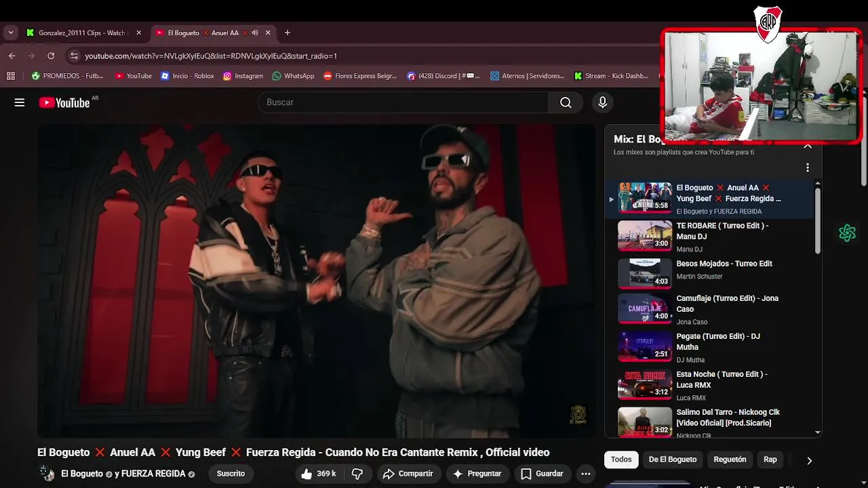Open the El Bogueto watermark in video corner
The height and width of the screenshot is (488, 868).
(578, 414)
